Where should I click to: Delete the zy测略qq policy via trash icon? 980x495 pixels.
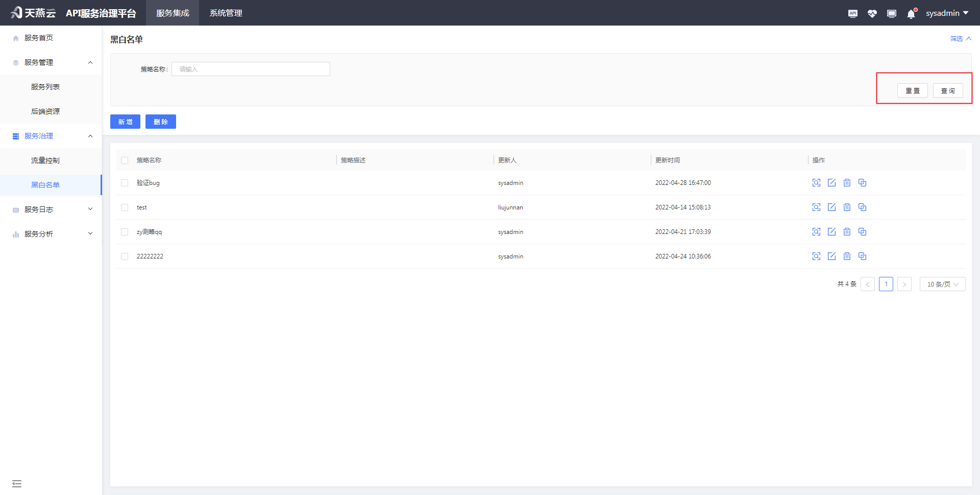pos(847,232)
